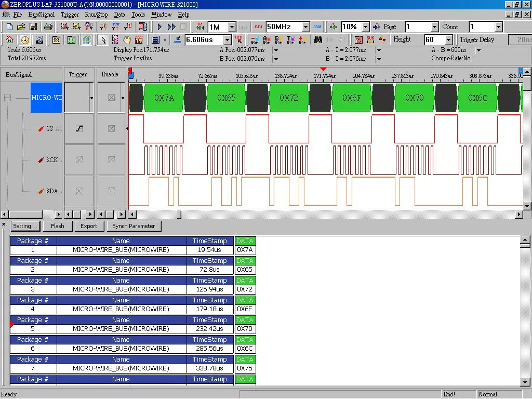Open a file with the folder icon
532x399 pixels.
coord(21,27)
